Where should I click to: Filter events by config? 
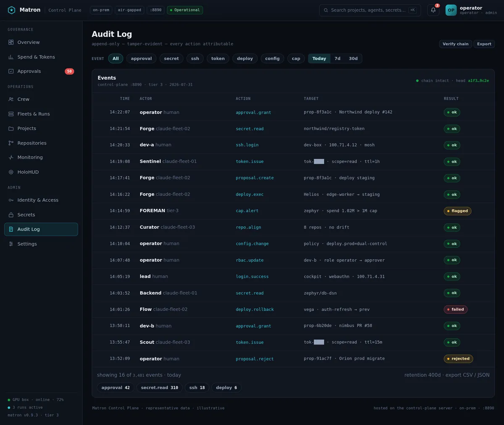[x=272, y=58]
